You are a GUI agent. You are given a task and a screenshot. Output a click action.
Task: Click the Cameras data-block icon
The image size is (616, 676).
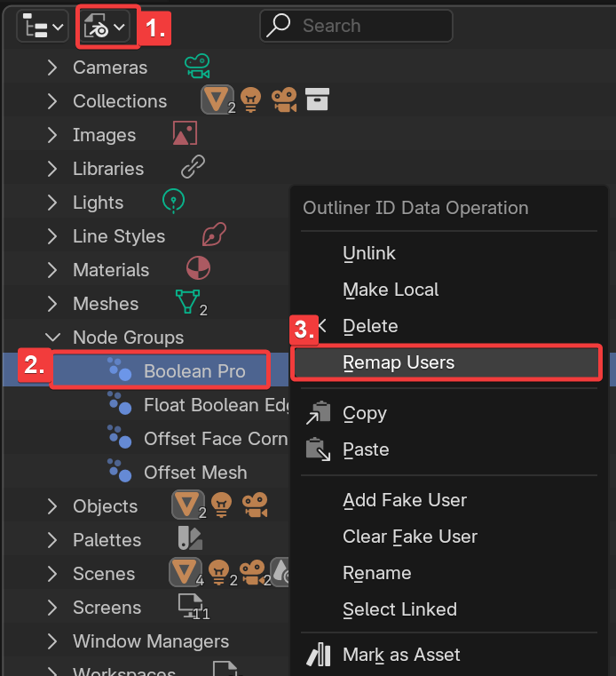coord(196,67)
